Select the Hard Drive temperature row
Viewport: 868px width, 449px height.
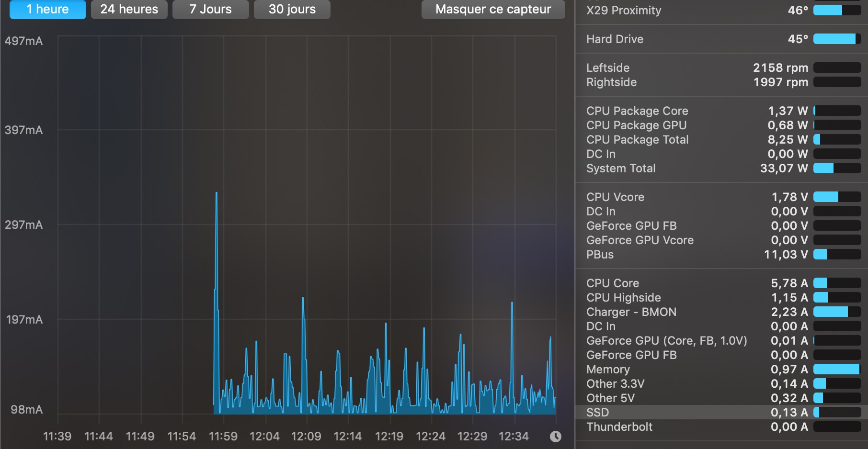[x=721, y=39]
